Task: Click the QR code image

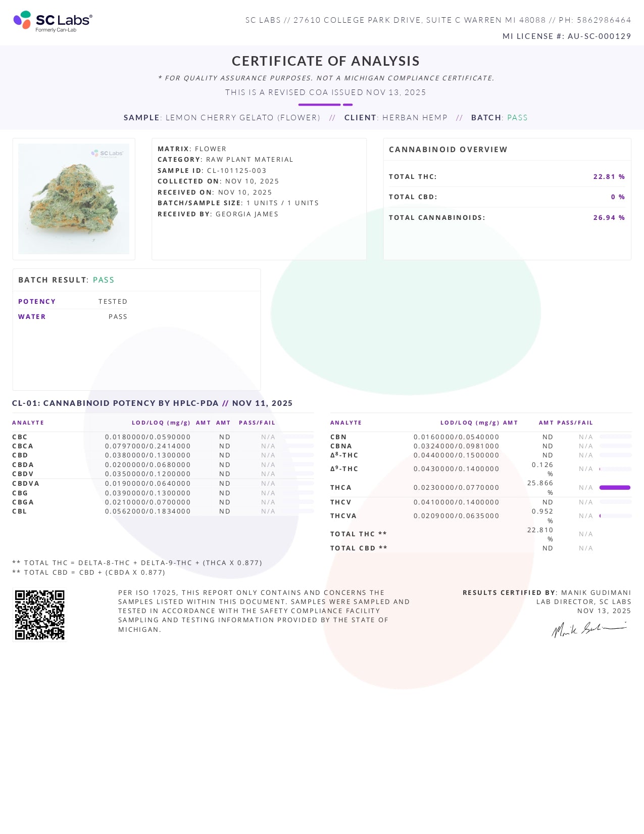Action: [39, 615]
